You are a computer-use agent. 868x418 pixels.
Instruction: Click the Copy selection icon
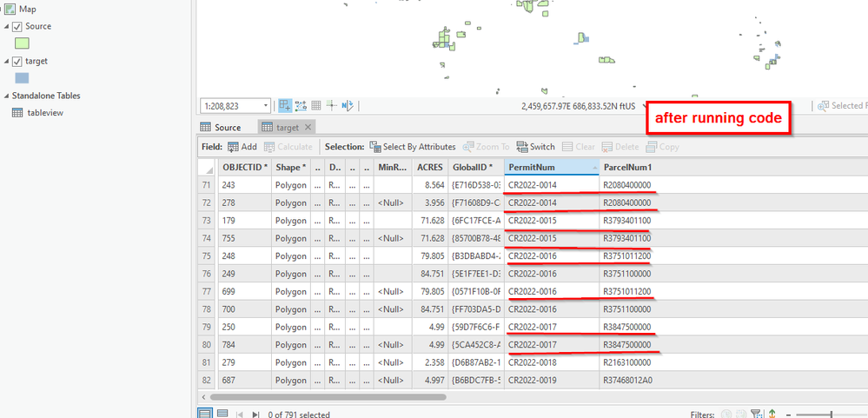pos(651,147)
